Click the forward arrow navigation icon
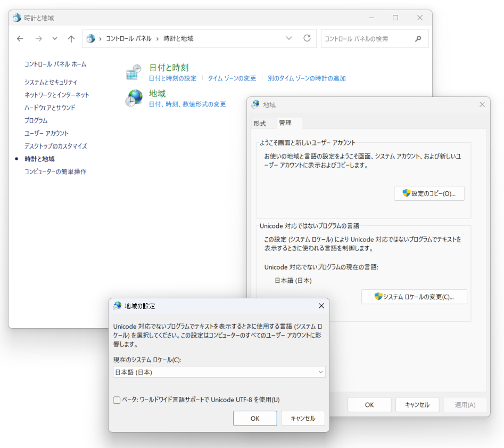The height and width of the screenshot is (448, 504). [38, 38]
